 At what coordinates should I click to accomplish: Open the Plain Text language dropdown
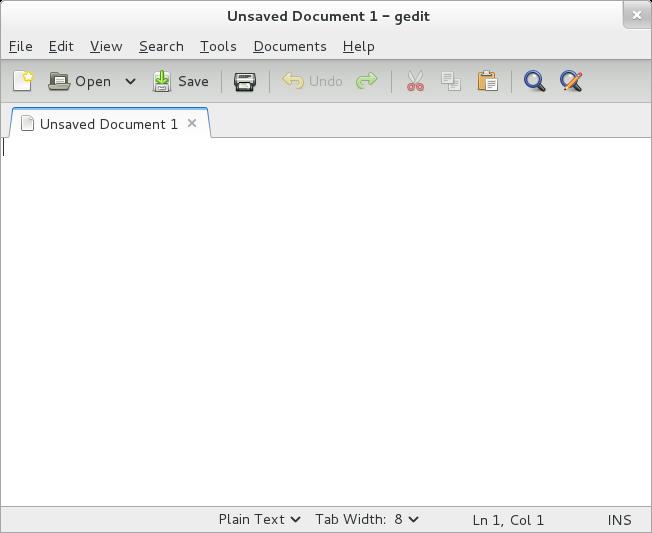tap(259, 519)
